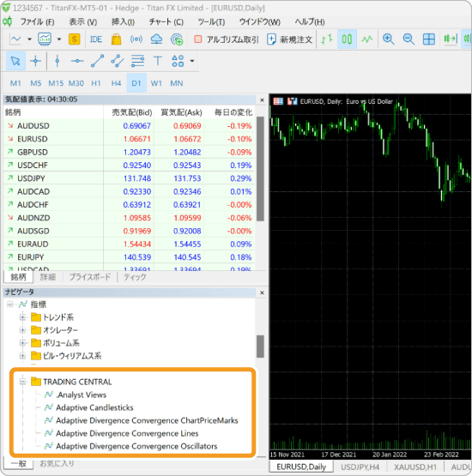The height and width of the screenshot is (476, 472).
Task: Open chart type dropdown arrow
Action: point(29,39)
